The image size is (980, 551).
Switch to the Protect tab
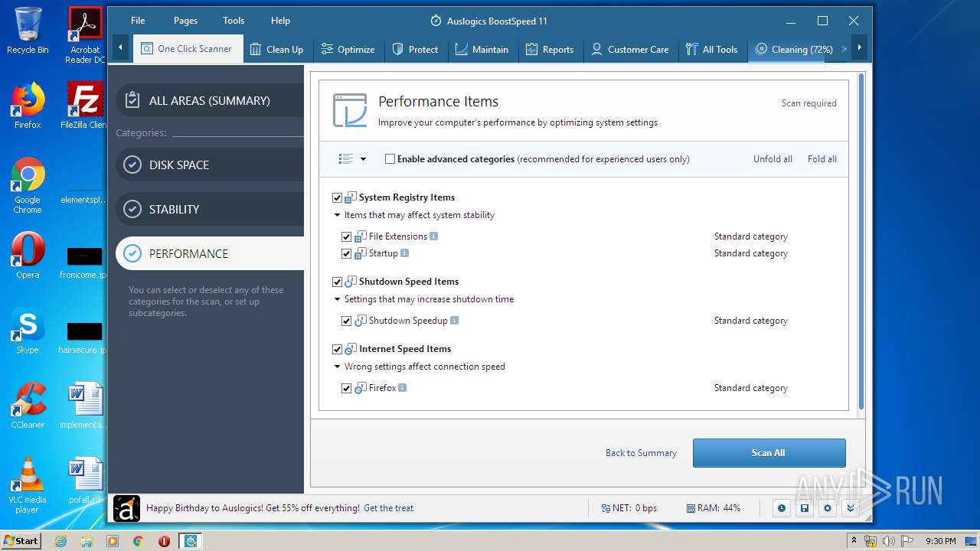(415, 49)
